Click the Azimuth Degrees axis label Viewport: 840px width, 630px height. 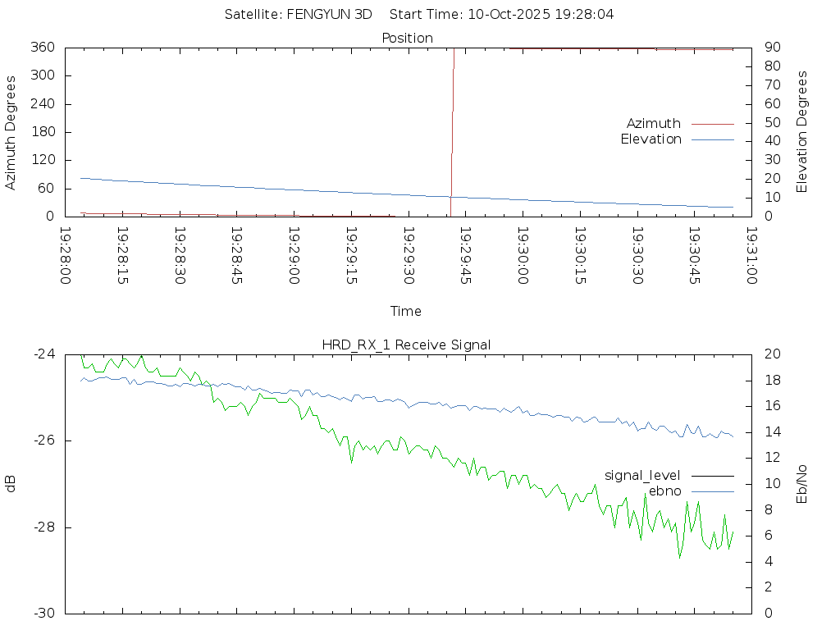[11, 132]
